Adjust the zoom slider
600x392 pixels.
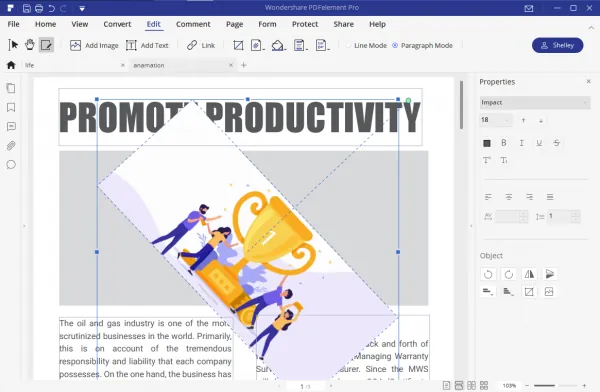(556, 385)
